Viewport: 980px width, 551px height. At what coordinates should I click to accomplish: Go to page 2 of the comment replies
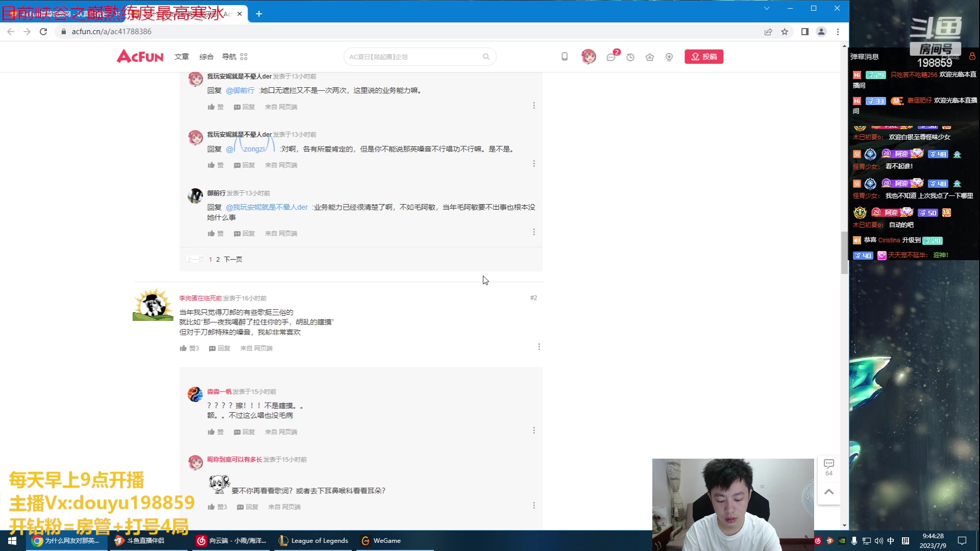(x=218, y=259)
